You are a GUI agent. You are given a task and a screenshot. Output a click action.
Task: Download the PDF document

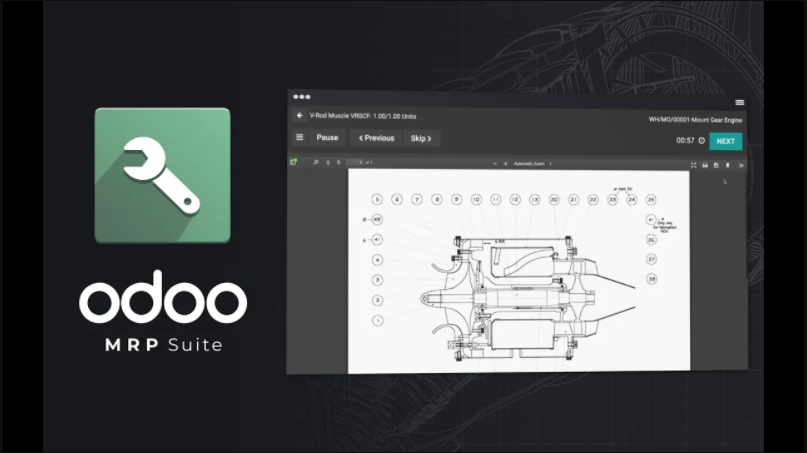[716, 165]
